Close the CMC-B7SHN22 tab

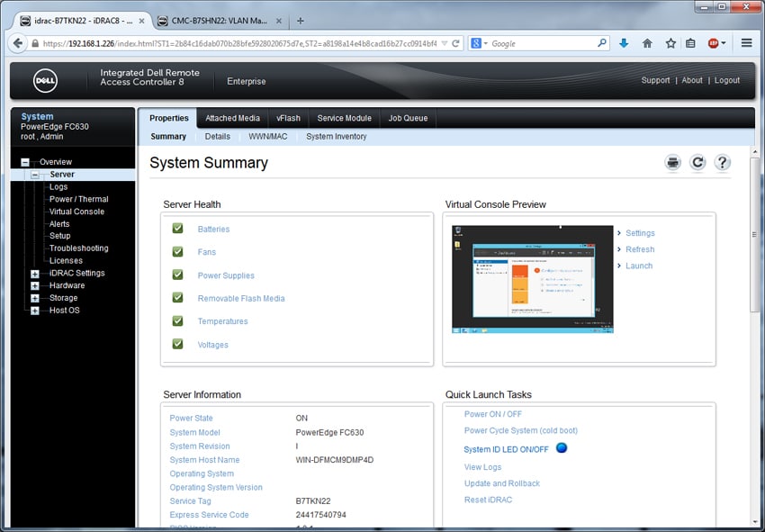coord(279,21)
